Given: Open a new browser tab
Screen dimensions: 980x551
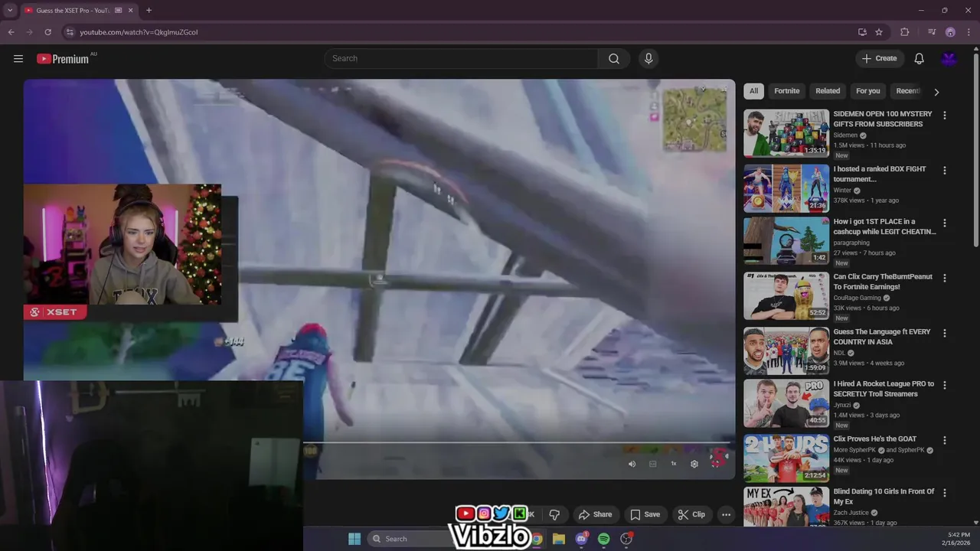Looking at the screenshot, I should pos(149,11).
